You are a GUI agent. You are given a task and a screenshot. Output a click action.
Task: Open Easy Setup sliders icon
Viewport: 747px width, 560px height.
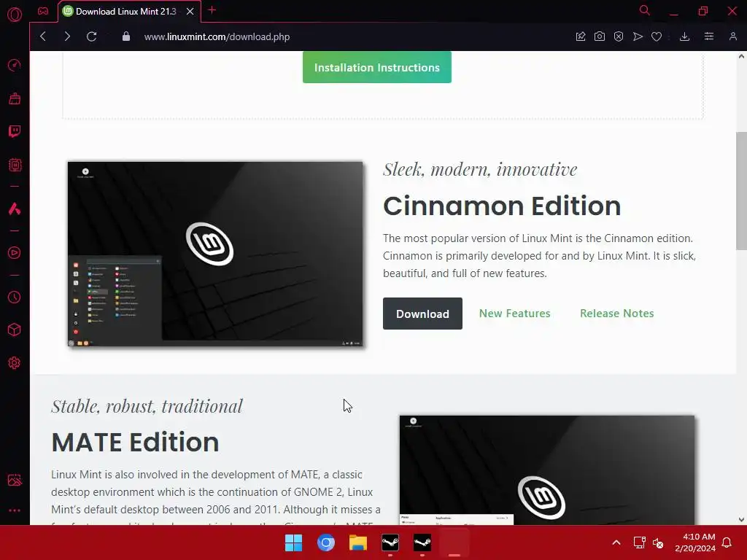pos(709,36)
